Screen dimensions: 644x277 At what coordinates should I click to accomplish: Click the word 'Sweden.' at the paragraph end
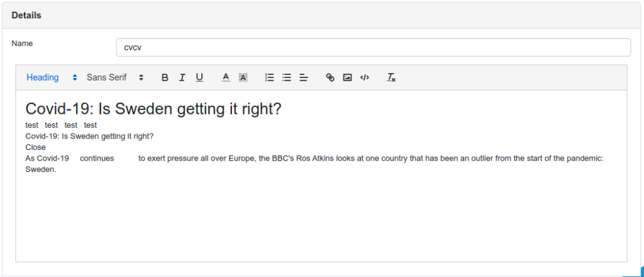pos(41,169)
